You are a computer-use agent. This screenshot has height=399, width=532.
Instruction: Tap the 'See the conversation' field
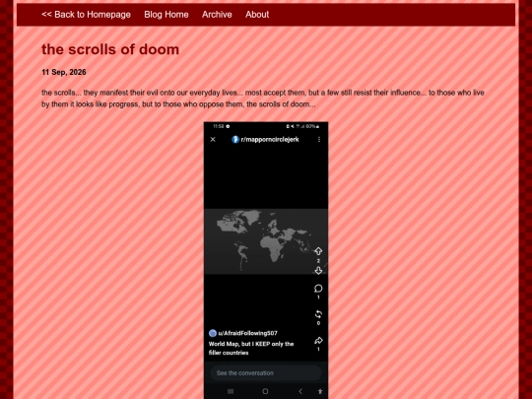tap(266, 372)
